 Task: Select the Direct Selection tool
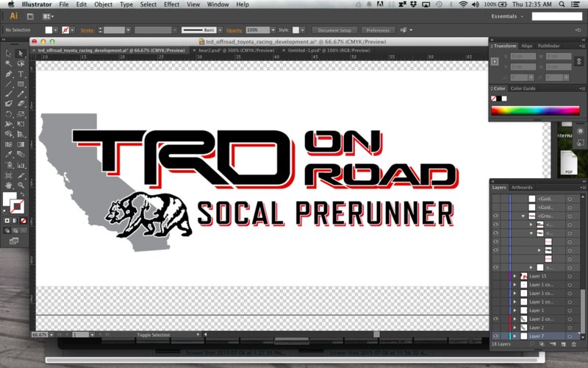21,54
